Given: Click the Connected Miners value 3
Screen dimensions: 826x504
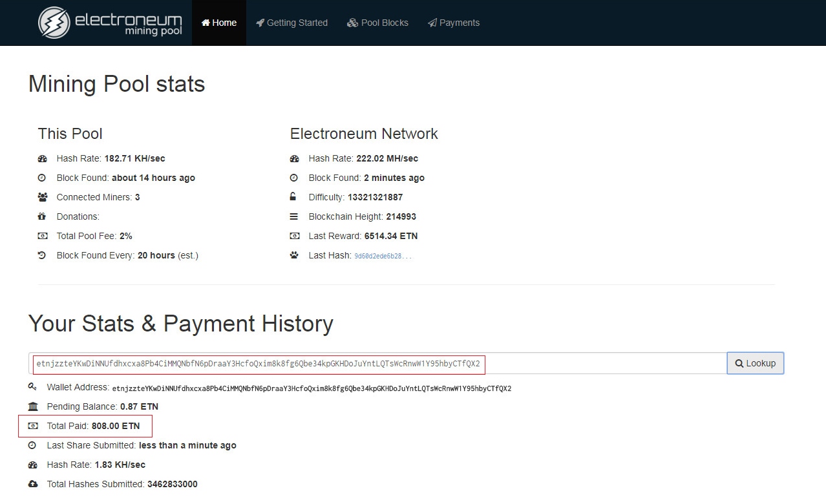Looking at the screenshot, I should click(x=138, y=197).
